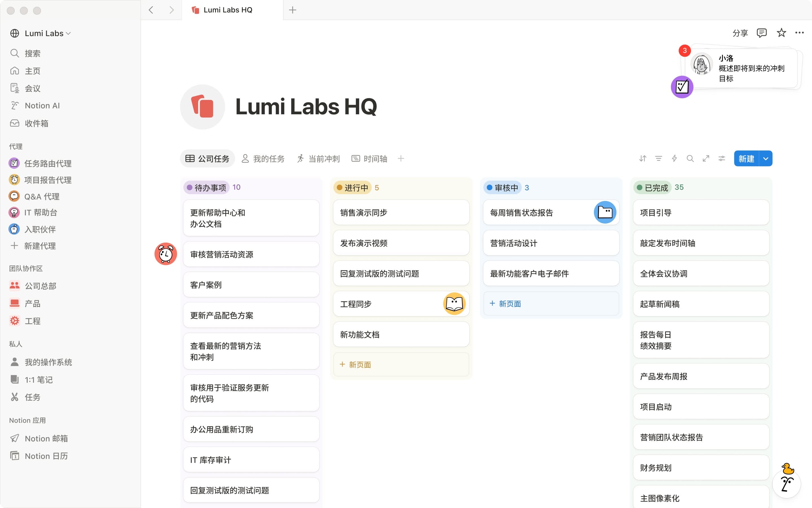Switch to 公司任务 view tab
Viewport: 812px width, 508px height.
(x=207, y=159)
